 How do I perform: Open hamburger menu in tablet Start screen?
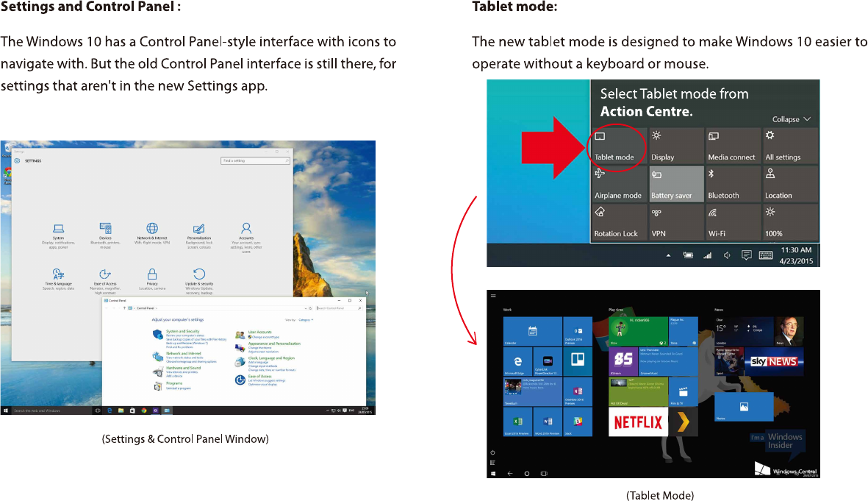[492, 296]
